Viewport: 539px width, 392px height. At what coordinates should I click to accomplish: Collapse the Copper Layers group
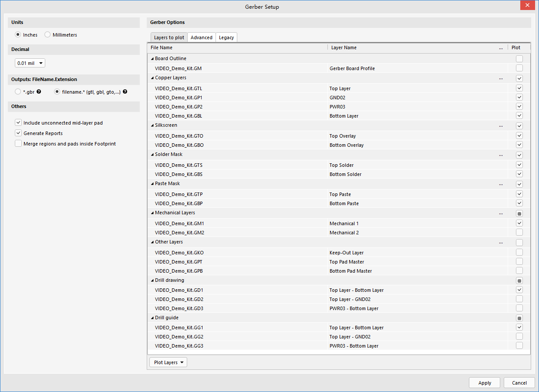152,78
